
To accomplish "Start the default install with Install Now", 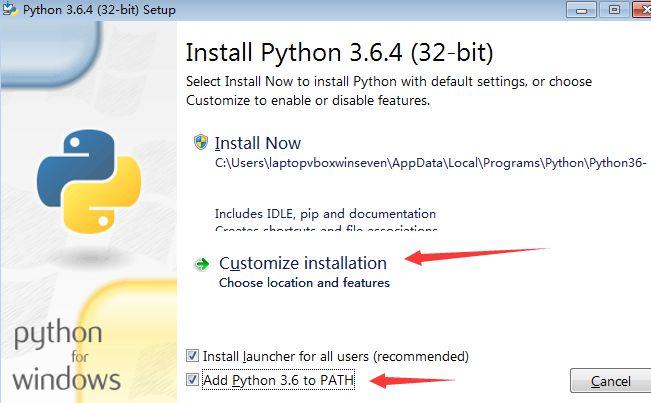I will pos(257,143).
